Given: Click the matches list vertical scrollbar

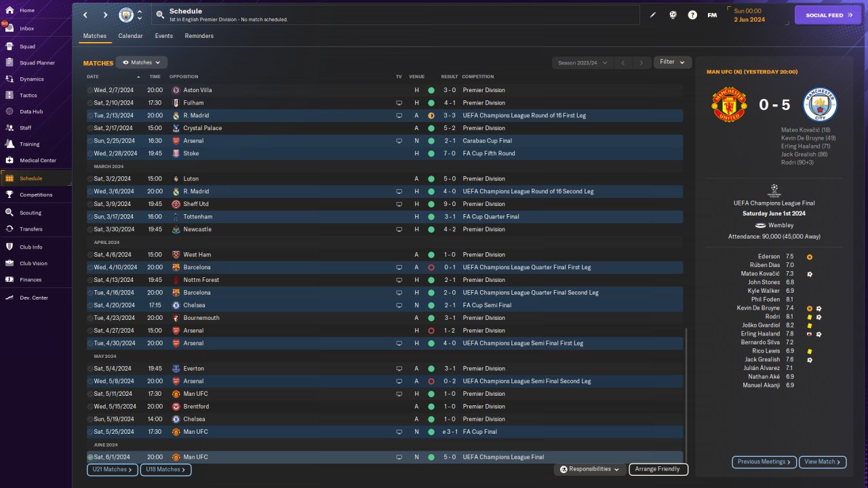Looking at the screenshot, I should tap(686, 395).
